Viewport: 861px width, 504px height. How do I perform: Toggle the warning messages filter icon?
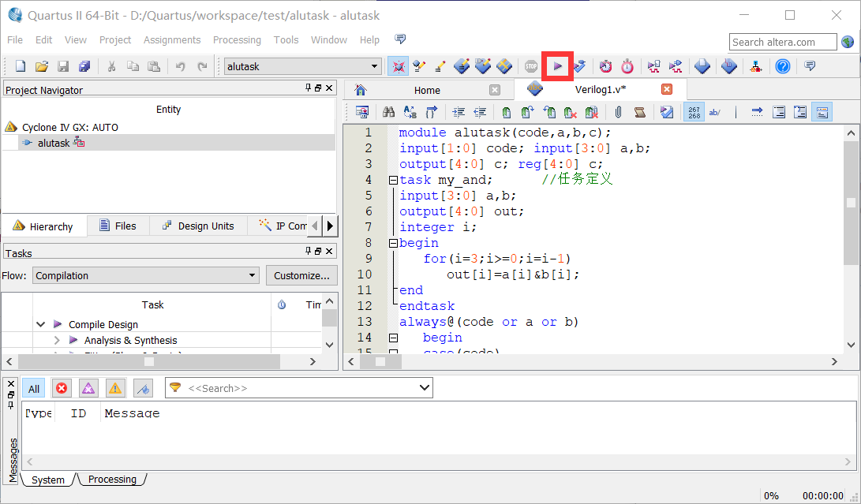115,389
